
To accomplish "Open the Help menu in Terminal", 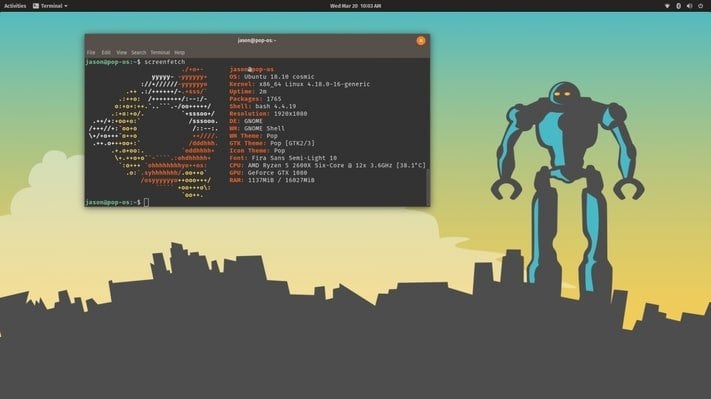I will coord(180,53).
